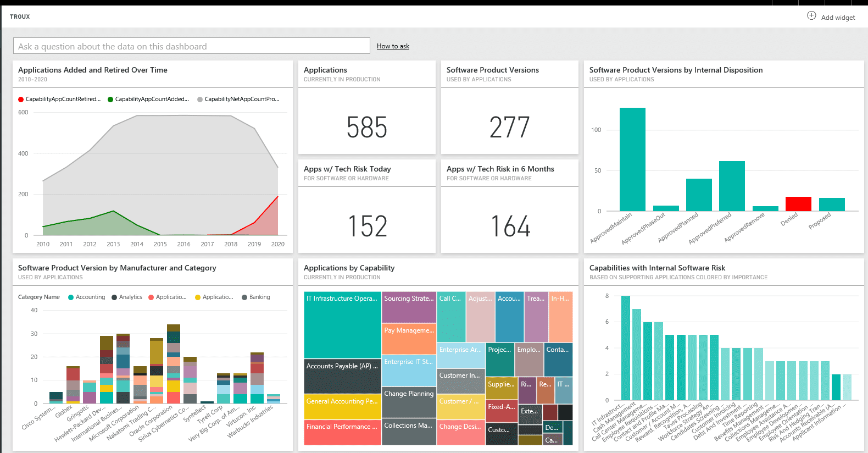Open the How to ask link

coord(393,46)
